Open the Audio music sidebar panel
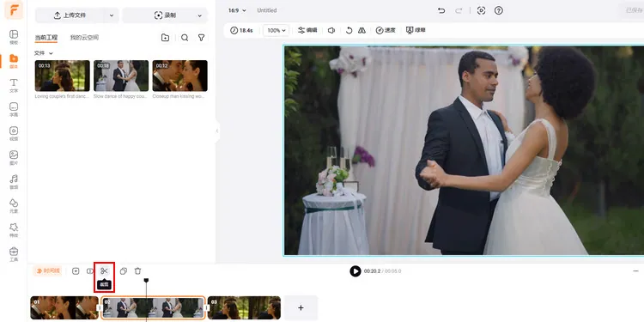Screen dimensions: 644x322 [14, 181]
